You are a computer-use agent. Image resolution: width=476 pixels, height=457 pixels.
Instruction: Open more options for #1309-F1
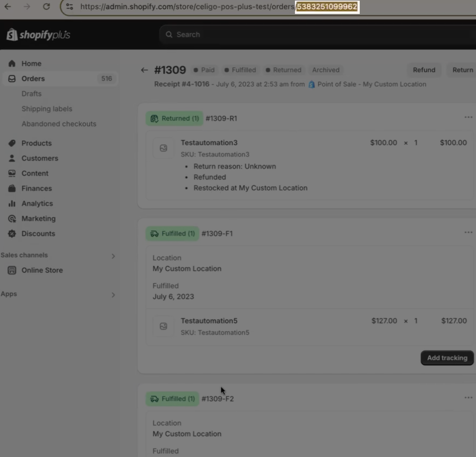[468, 232]
